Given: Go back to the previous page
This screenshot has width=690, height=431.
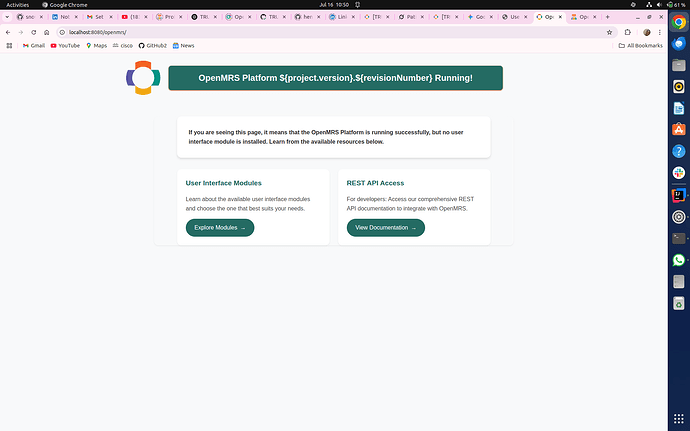Looking at the screenshot, I should [8, 32].
